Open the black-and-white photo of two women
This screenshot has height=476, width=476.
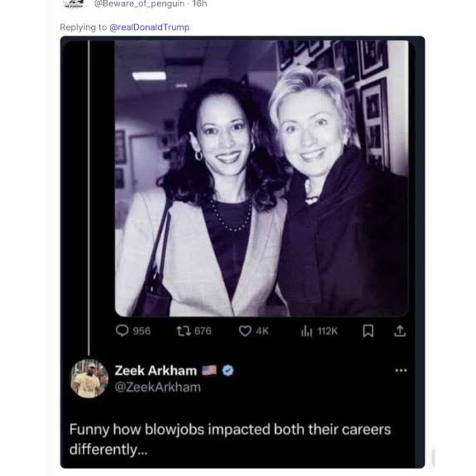click(261, 178)
